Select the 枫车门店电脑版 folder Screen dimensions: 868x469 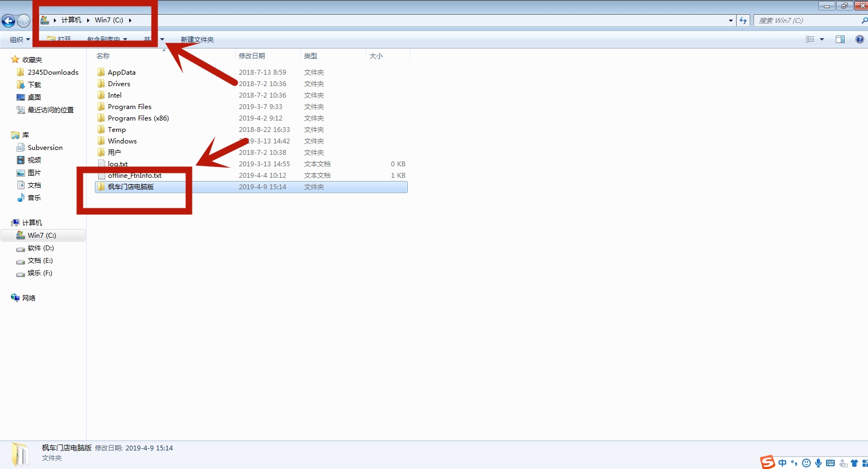point(131,187)
